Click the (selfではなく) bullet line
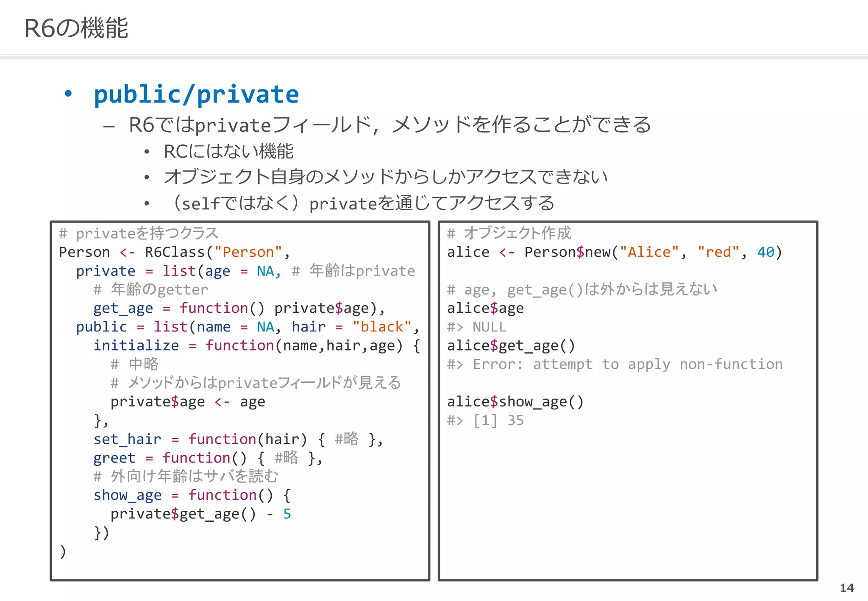 pyautogui.click(x=363, y=203)
